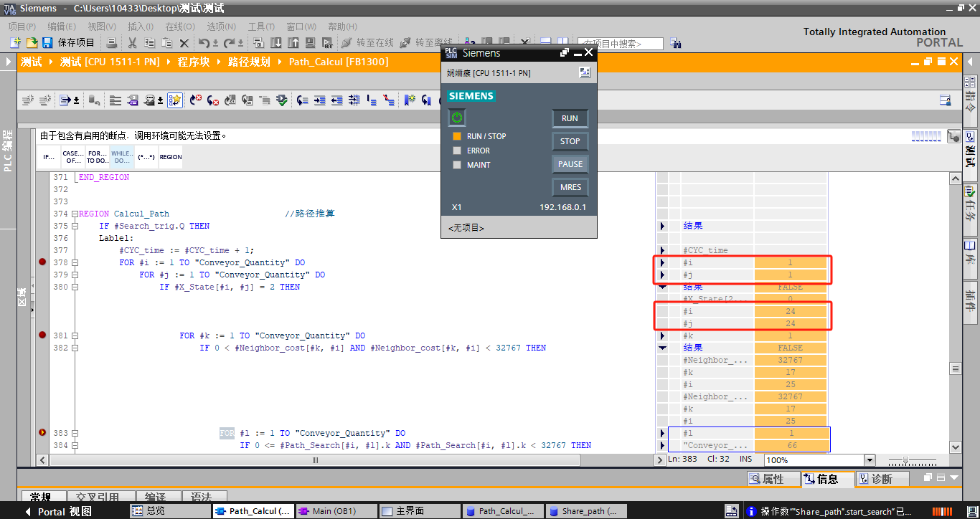The height and width of the screenshot is (519, 980).
Task: Click the Compile icon in main toolbar
Action: [x=259, y=43]
